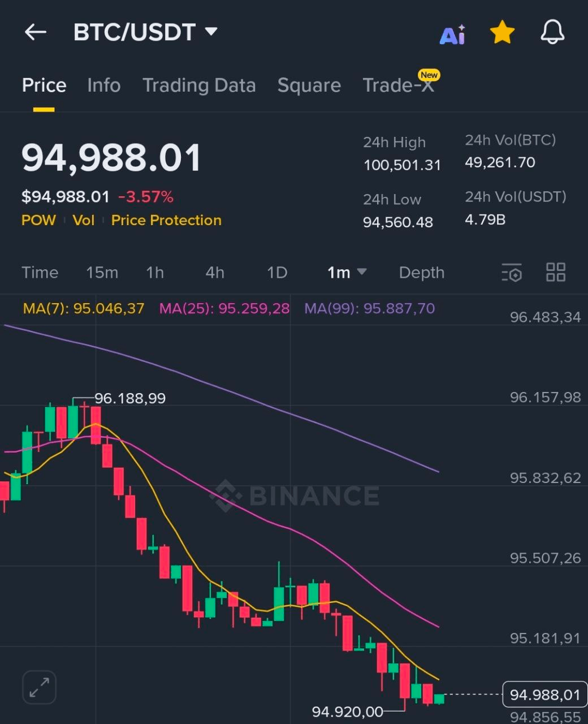Screen dimensions: 588x724
Task: Open price alert bell icon
Action: coord(552,32)
